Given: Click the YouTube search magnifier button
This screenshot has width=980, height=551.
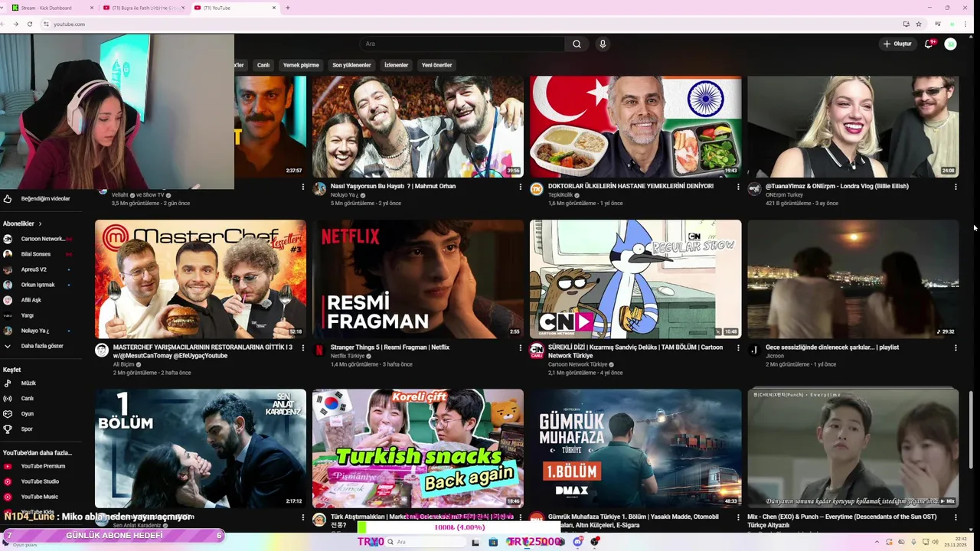Looking at the screenshot, I should point(577,44).
